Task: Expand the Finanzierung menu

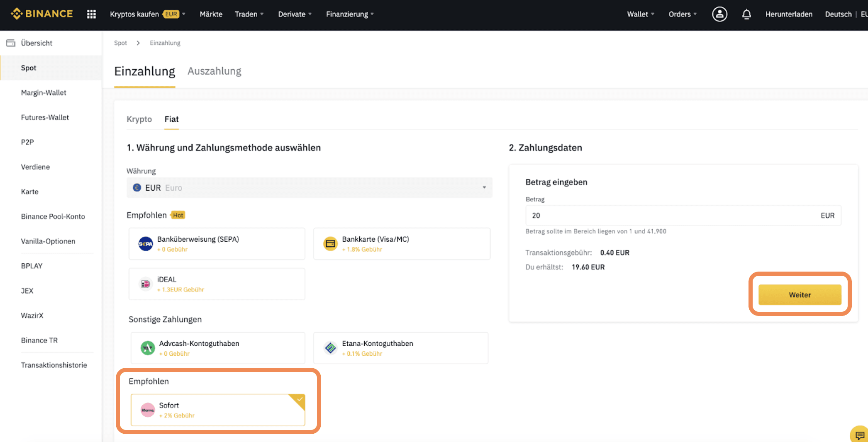Action: point(350,14)
